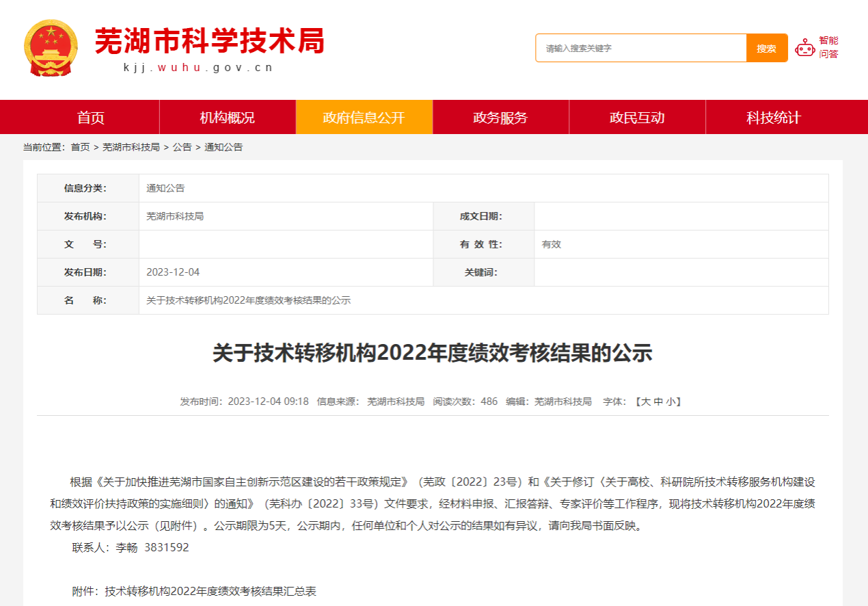
Task: Navigate to 政民互动 section
Action: pos(637,118)
